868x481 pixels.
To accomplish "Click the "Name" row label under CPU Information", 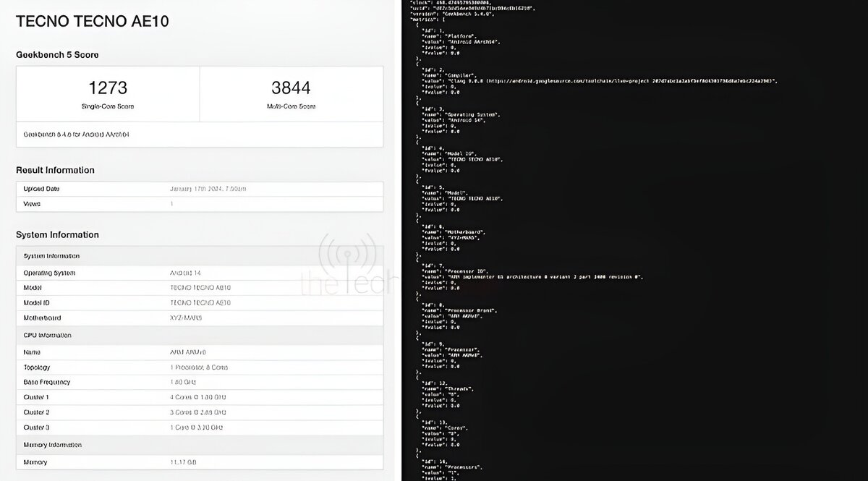I will [32, 352].
